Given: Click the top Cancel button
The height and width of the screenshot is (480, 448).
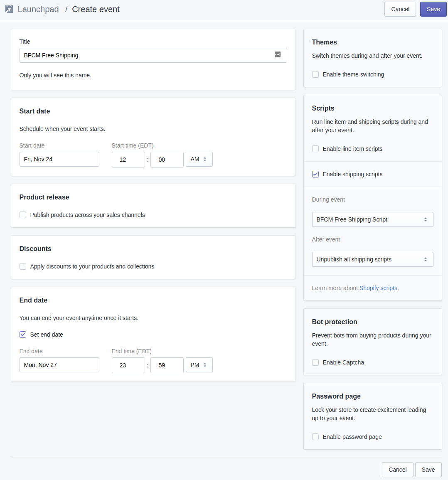Looking at the screenshot, I should tap(400, 9).
